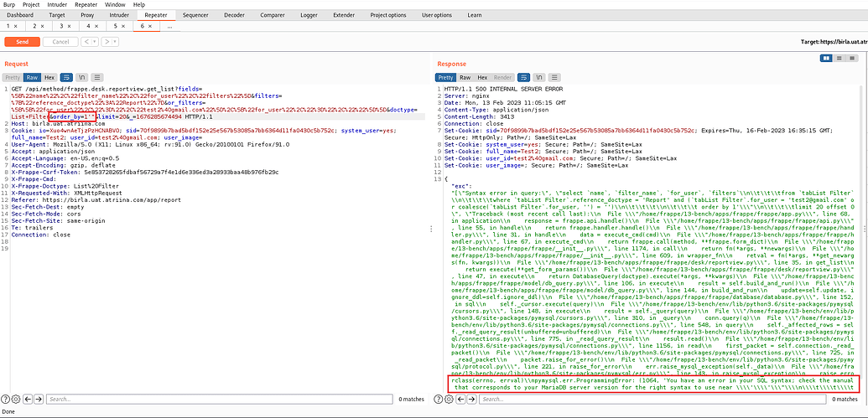Select combined tabbed layout
868x418 pixels.
852,58
